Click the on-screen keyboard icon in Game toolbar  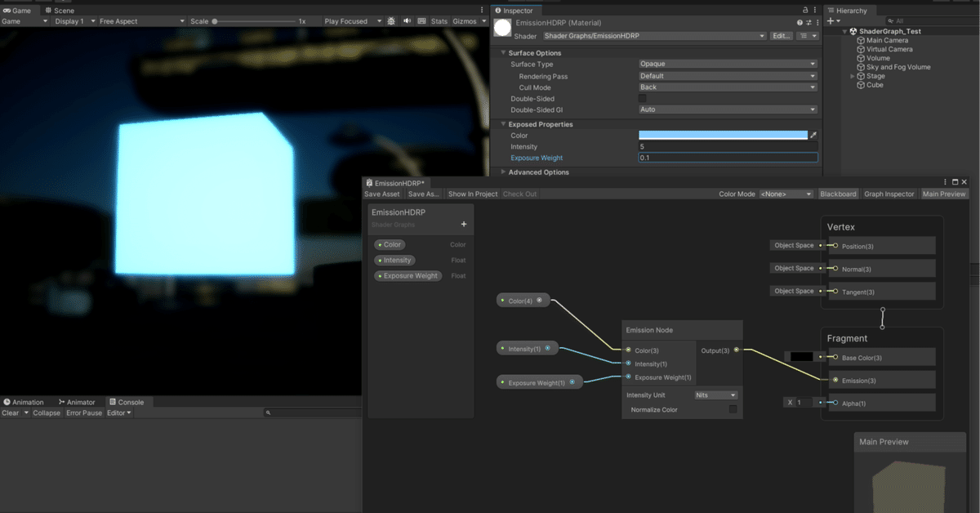(x=423, y=20)
